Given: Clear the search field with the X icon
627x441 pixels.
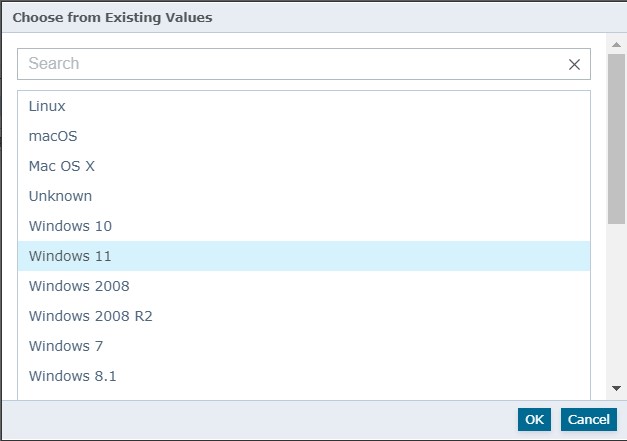Looking at the screenshot, I should pos(574,64).
